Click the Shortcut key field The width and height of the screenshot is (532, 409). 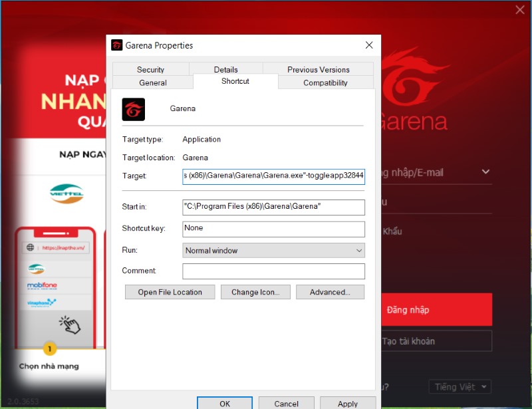click(273, 229)
